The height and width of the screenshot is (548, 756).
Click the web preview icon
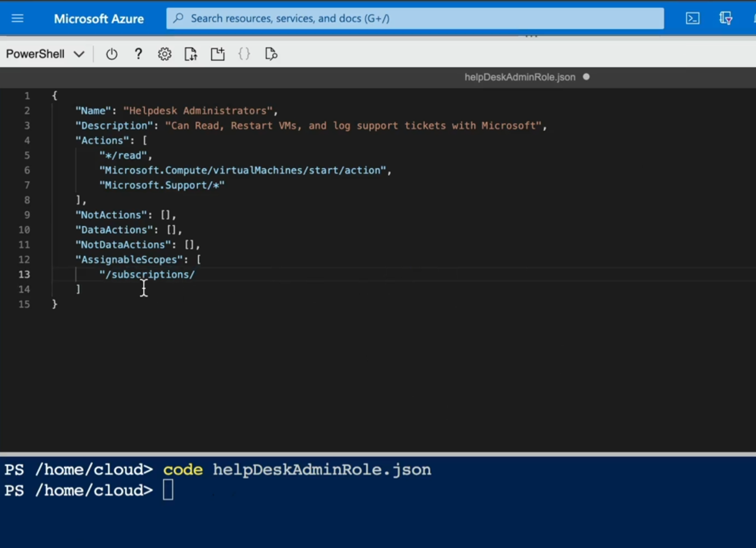point(271,54)
